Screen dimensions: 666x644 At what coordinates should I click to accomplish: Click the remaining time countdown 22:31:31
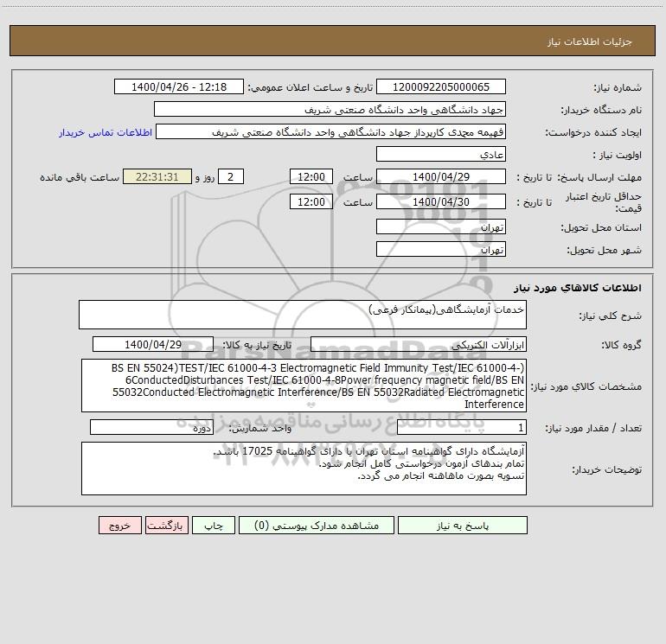click(x=157, y=176)
